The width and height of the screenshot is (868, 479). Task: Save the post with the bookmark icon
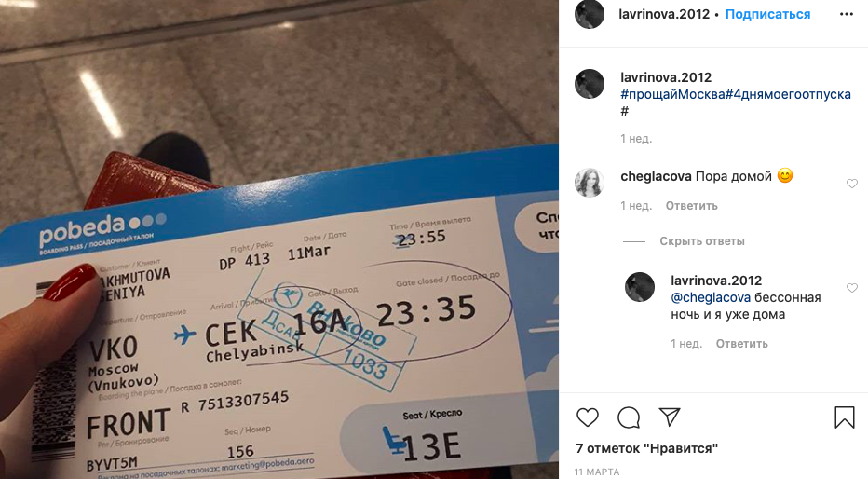point(844,417)
